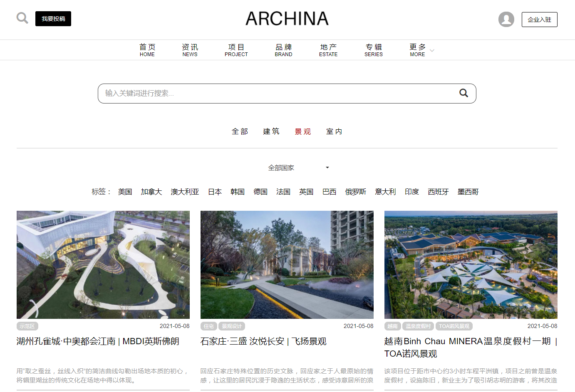Viewport: 575px width, 392px height.
Task: Filter by 西班牙 tag
Action: (438, 192)
